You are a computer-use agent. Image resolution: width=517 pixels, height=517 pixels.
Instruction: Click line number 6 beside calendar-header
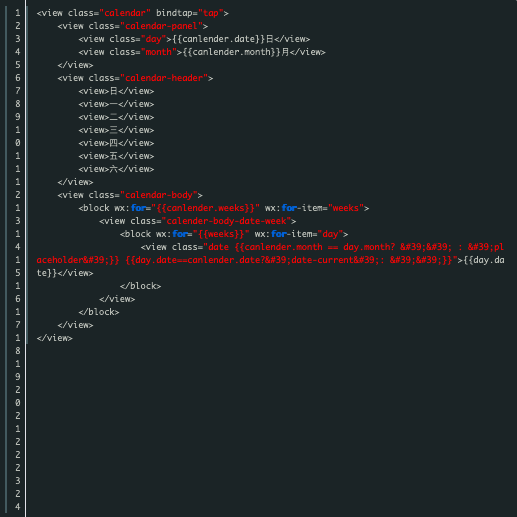[18, 78]
